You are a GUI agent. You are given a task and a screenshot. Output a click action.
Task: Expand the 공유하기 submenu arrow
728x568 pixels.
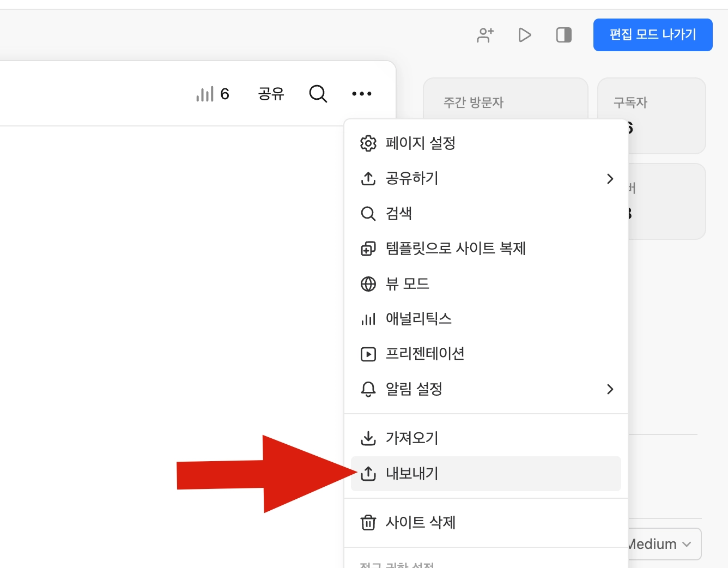pos(610,179)
